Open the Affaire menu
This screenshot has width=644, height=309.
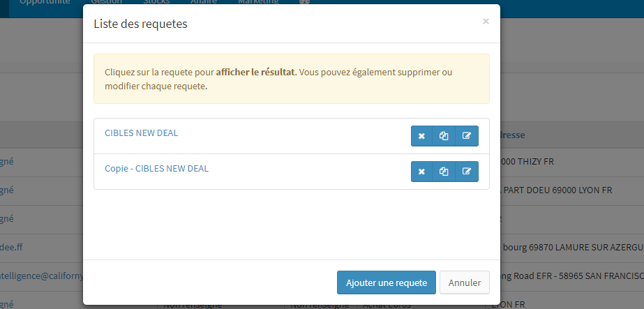pyautogui.click(x=204, y=2)
